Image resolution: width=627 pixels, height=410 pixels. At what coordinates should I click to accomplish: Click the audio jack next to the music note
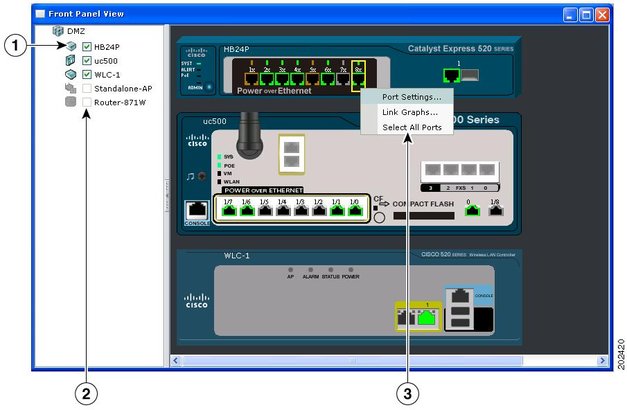pos(202,176)
